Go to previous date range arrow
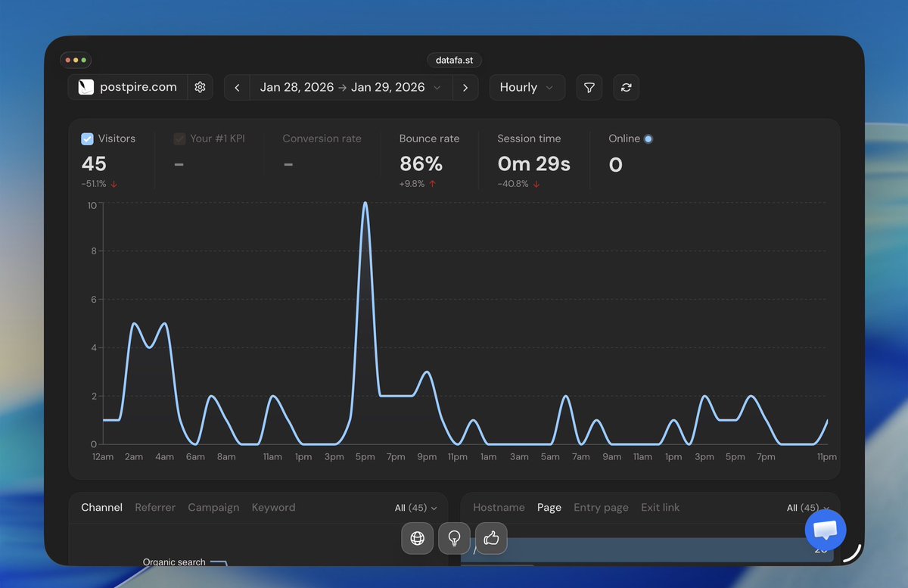This screenshot has width=908, height=588. tap(237, 87)
